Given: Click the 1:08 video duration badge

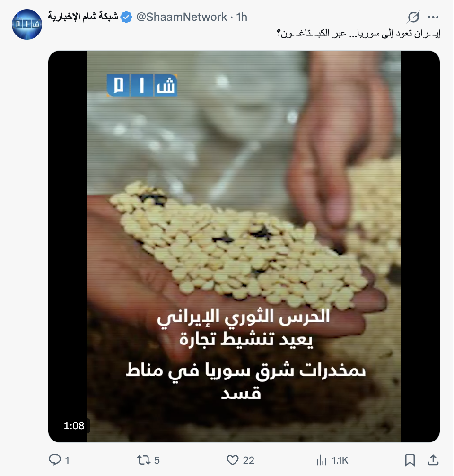Looking at the screenshot, I should (74, 425).
